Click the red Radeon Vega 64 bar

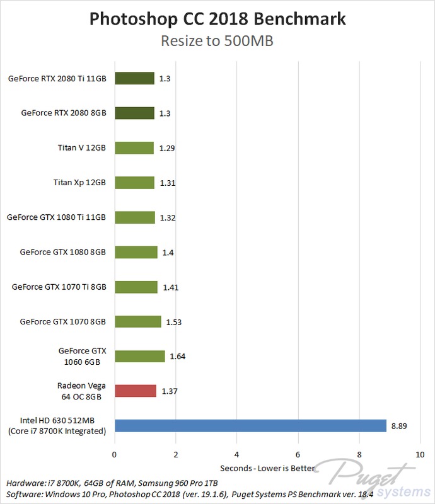tap(135, 391)
